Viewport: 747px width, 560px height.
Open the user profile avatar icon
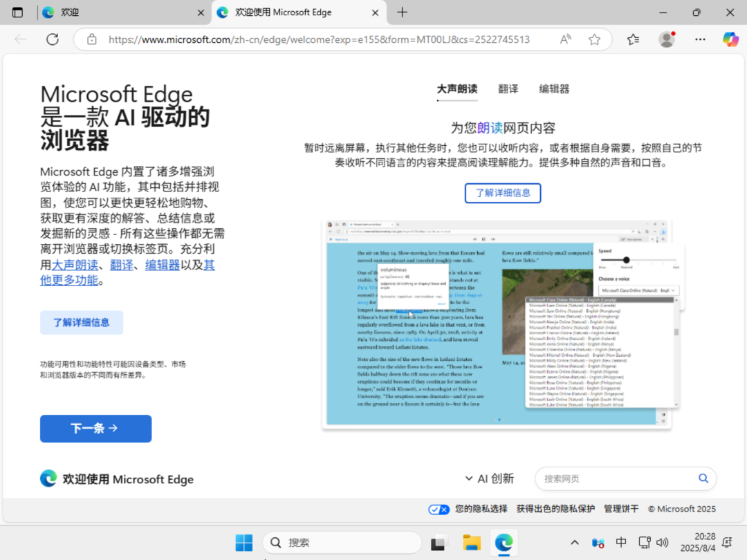[x=667, y=39]
